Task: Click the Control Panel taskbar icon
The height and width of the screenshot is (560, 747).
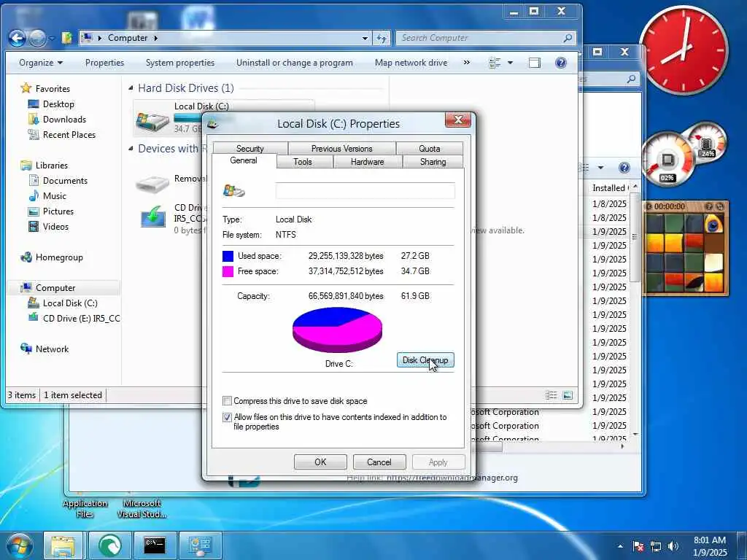Action: (x=200, y=545)
